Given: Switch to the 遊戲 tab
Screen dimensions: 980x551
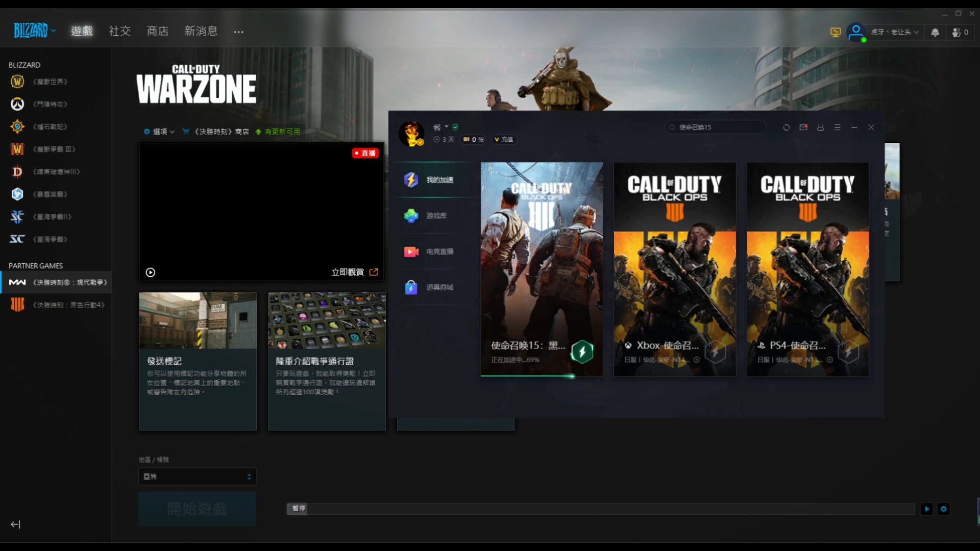Looking at the screenshot, I should point(82,31).
